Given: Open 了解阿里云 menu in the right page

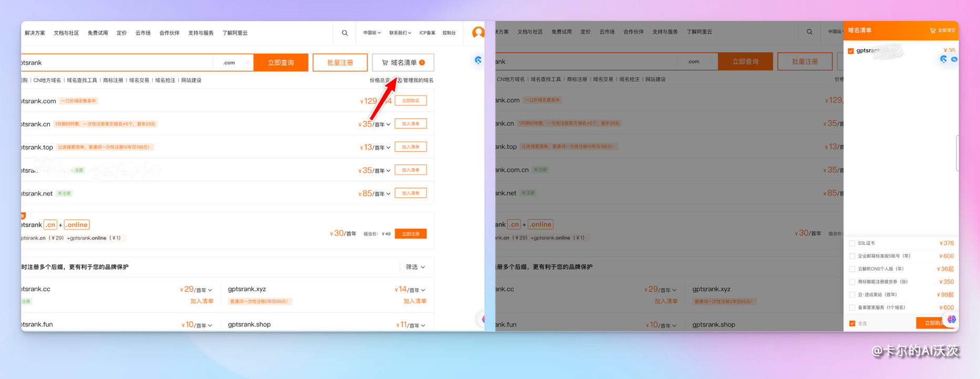Looking at the screenshot, I should [699, 31].
